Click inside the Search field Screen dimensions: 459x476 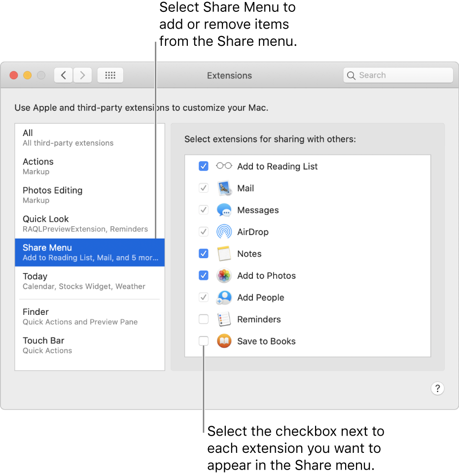pyautogui.click(x=397, y=75)
